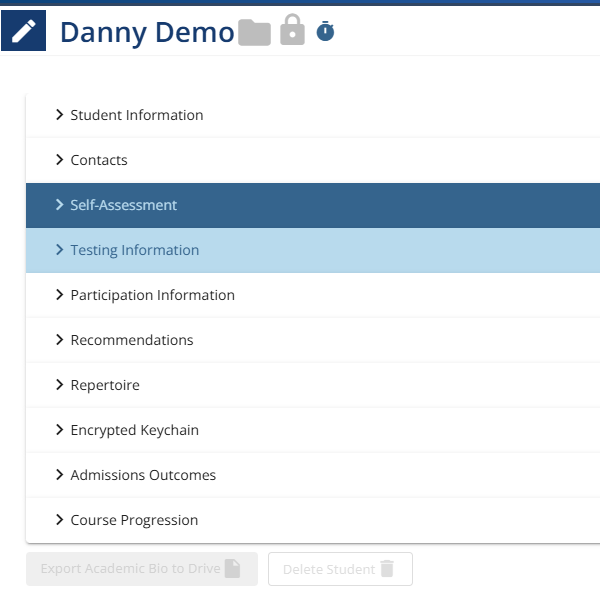Open the Repertoire section

click(x=313, y=385)
